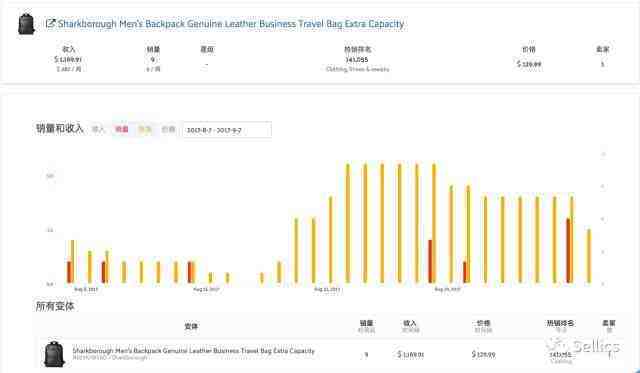Click the backpack thumbnail beside the top title
Screen dimensions: 640x373
[27, 24]
